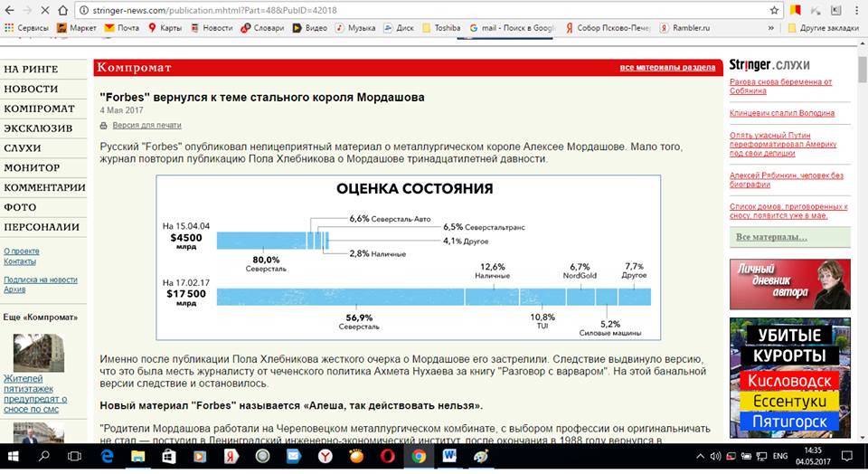The width and height of the screenshot is (868, 474).
Task: Open the Chrome three-dot menu
Action: pyautogui.click(x=856, y=10)
